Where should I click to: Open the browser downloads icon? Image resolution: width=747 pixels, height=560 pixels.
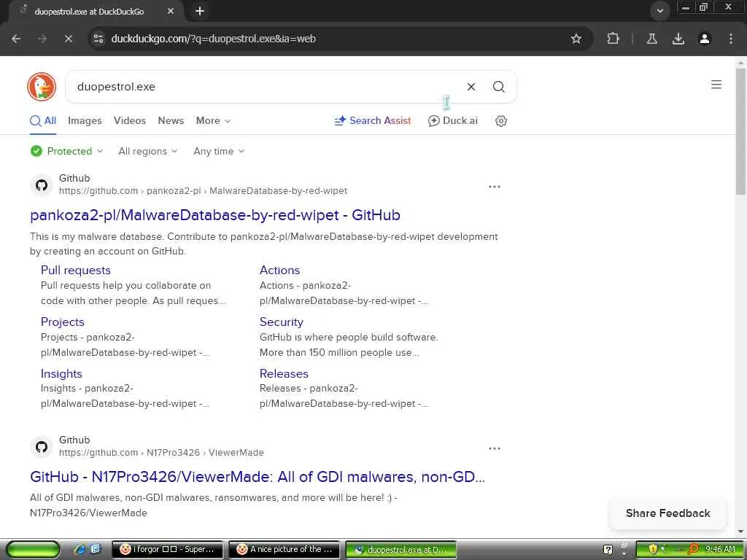678,39
